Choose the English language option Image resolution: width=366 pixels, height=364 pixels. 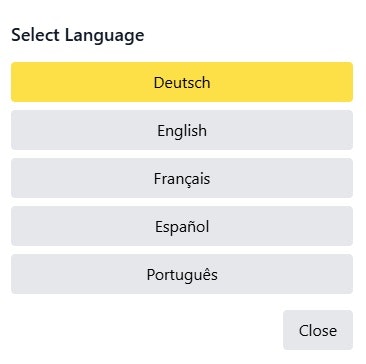182,130
